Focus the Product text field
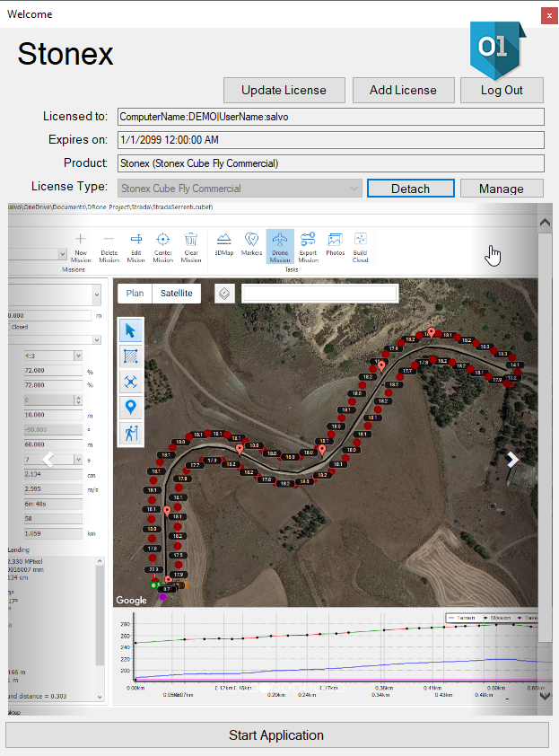 click(x=331, y=163)
